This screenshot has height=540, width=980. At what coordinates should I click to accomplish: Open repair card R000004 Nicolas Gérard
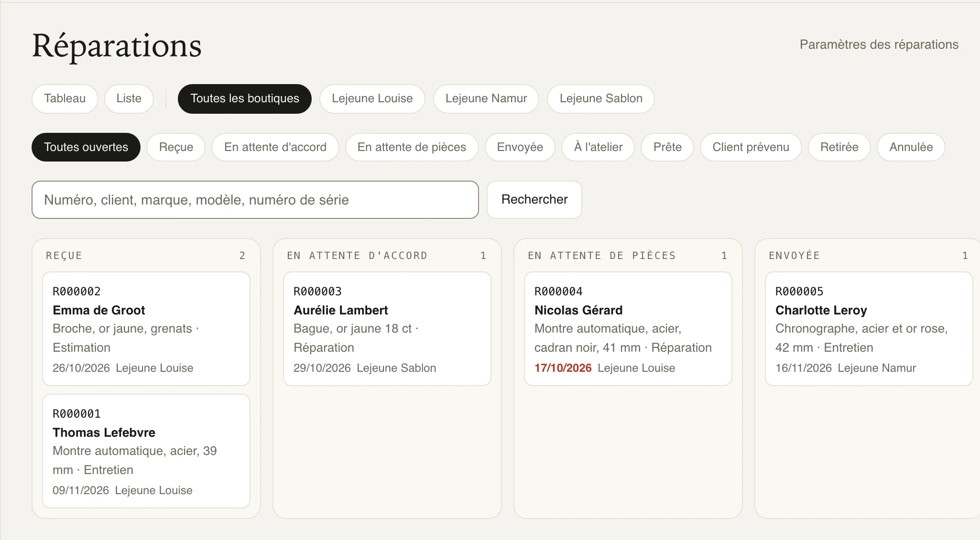tap(628, 329)
